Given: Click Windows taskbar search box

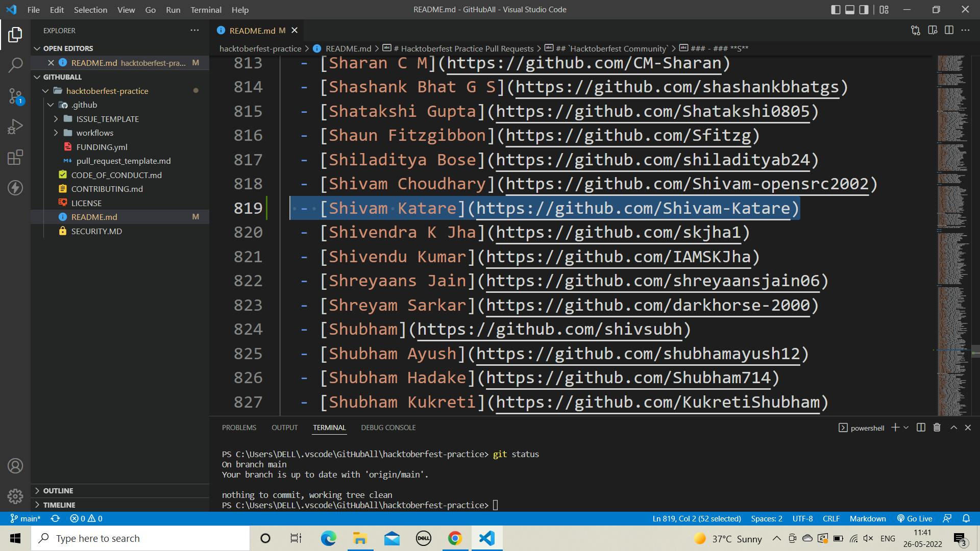Looking at the screenshot, I should [x=140, y=538].
